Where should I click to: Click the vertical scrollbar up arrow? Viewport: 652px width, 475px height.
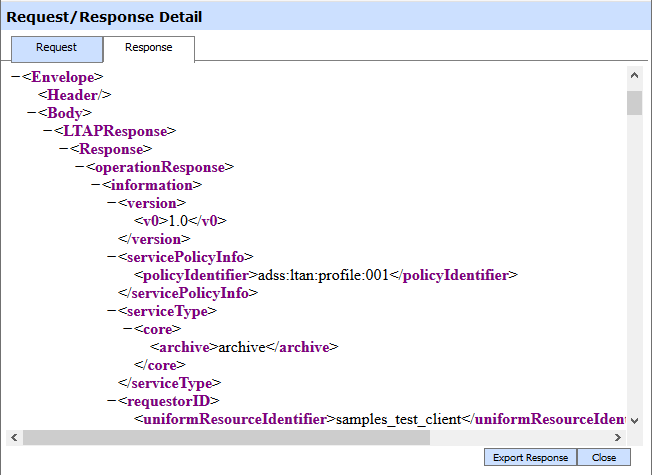click(x=634, y=76)
